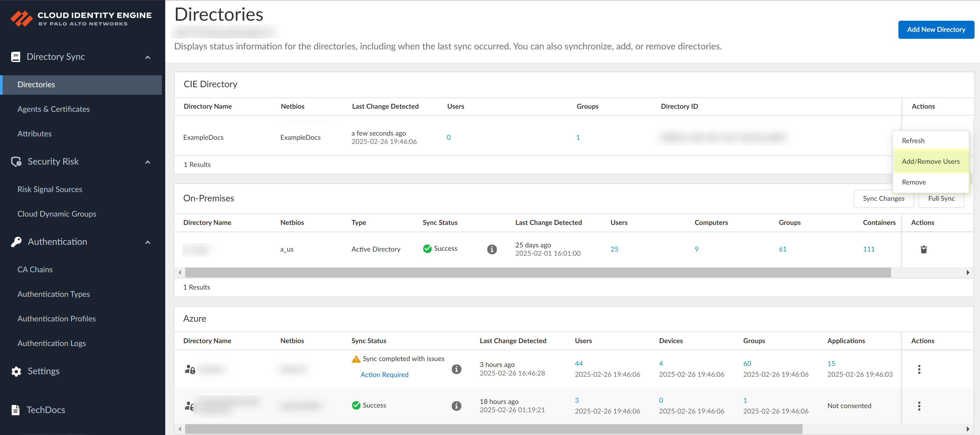Collapse the Authentication section
Screen dimensions: 980x435
click(x=148, y=242)
